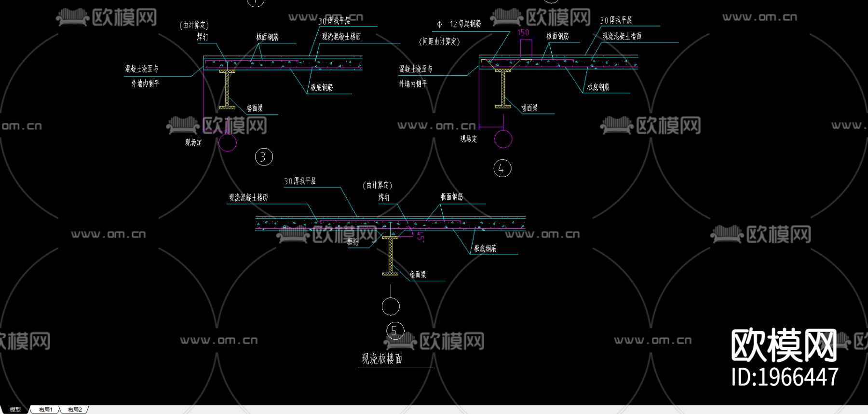868x414 pixels.
Task: Click the 焊钉 label in detail 3
Action: click(x=203, y=37)
